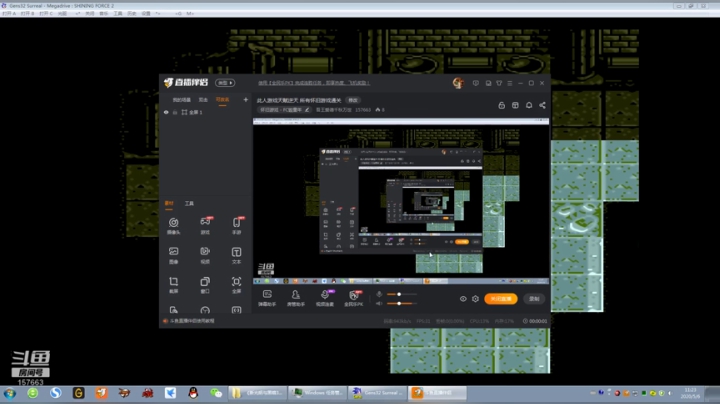The height and width of the screenshot is (404, 720).
Task: Click the edit button beside stream title
Action: pyautogui.click(x=353, y=100)
